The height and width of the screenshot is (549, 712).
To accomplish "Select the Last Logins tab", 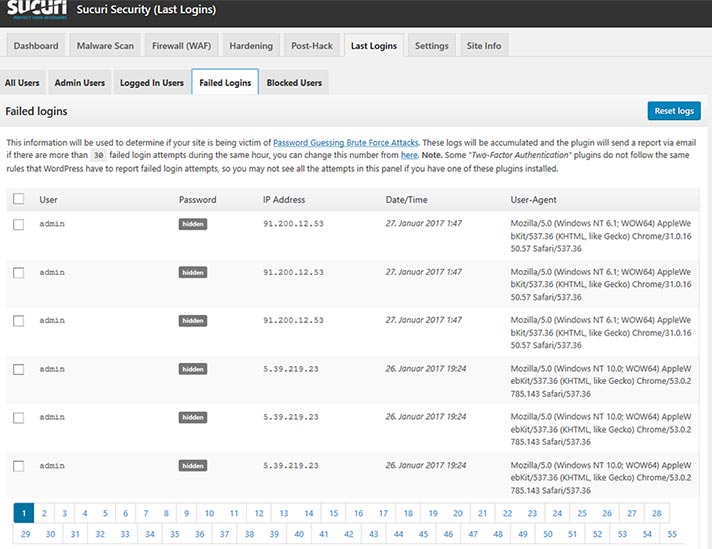I will pos(374,46).
